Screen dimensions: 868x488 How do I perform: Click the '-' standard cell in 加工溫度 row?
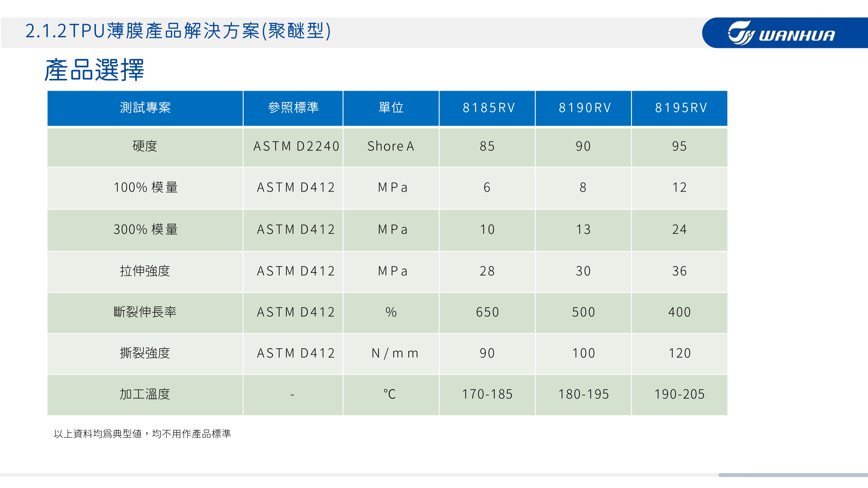292,394
